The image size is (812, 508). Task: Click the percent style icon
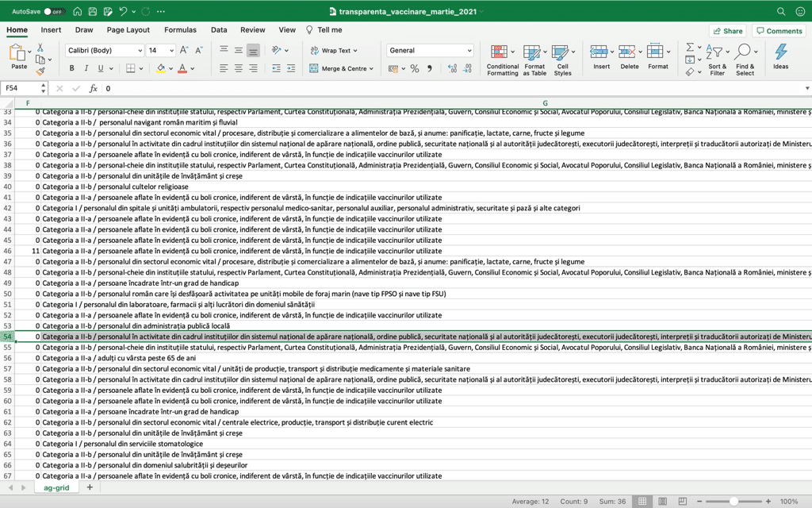click(x=414, y=69)
